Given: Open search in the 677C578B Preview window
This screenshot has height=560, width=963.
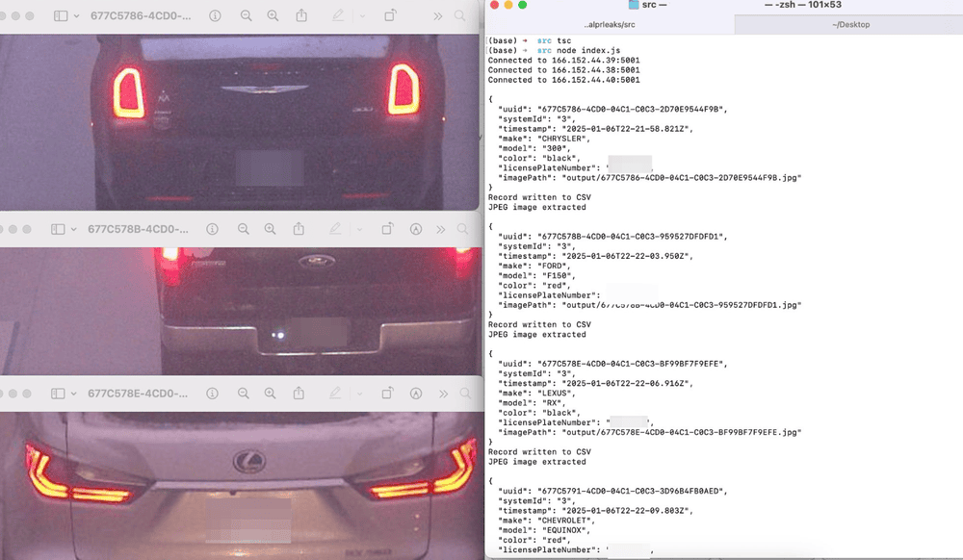Looking at the screenshot, I should pyautogui.click(x=462, y=229).
